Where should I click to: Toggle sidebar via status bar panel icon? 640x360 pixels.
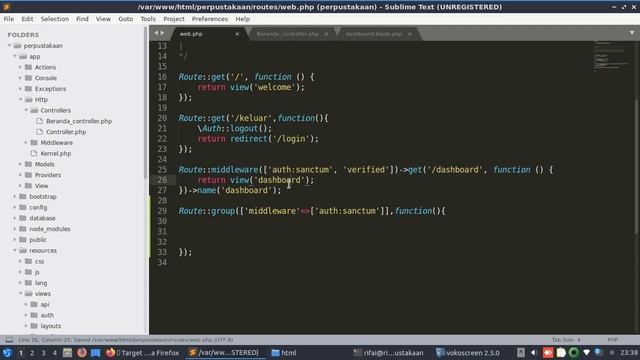tap(9, 340)
